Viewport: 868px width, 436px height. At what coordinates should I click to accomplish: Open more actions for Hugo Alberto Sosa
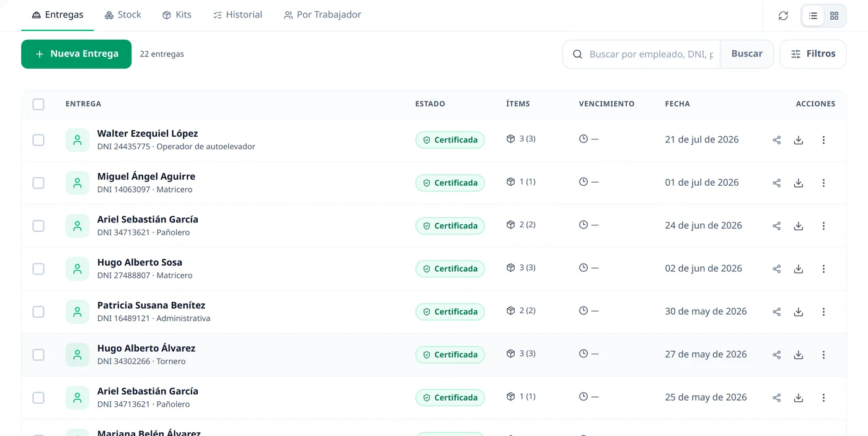pyautogui.click(x=823, y=269)
